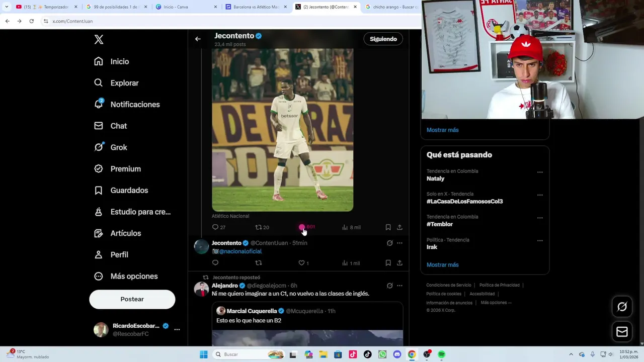Open more options on Alejandro's post

(x=399, y=286)
